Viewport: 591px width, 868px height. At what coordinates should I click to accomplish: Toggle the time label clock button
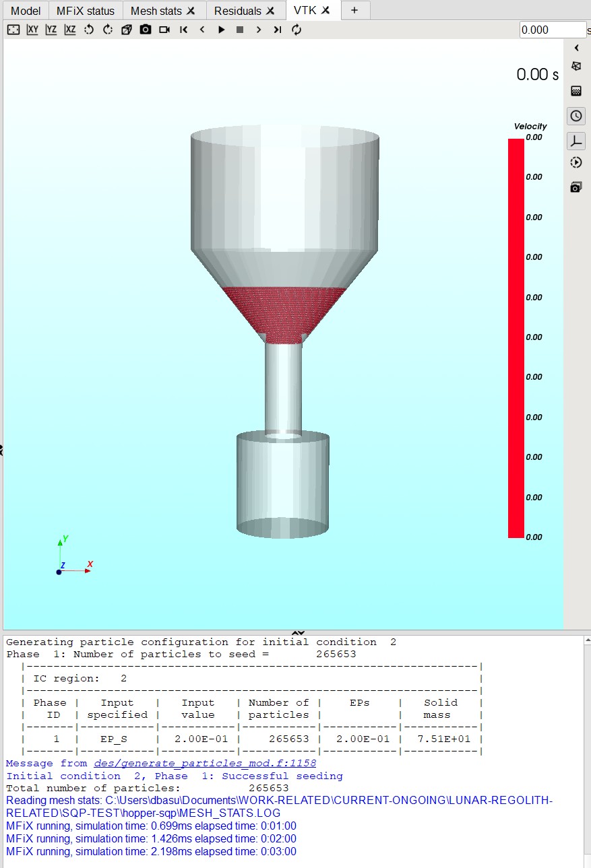pos(576,116)
